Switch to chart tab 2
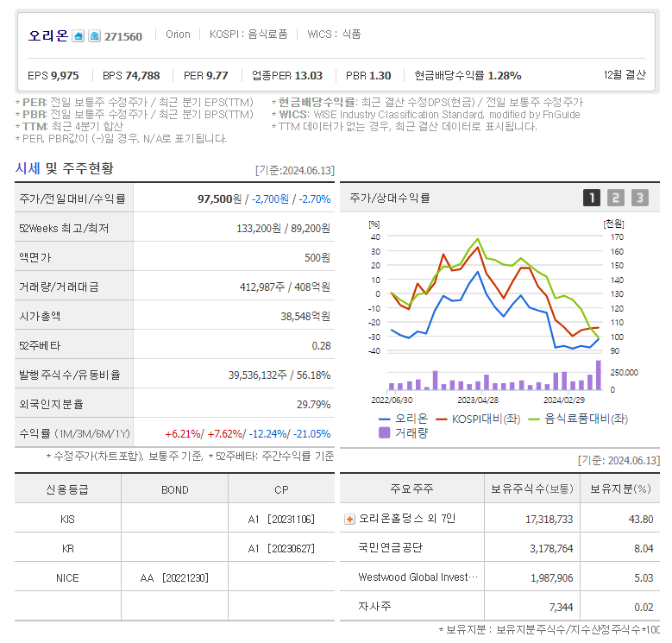 pyautogui.click(x=616, y=198)
